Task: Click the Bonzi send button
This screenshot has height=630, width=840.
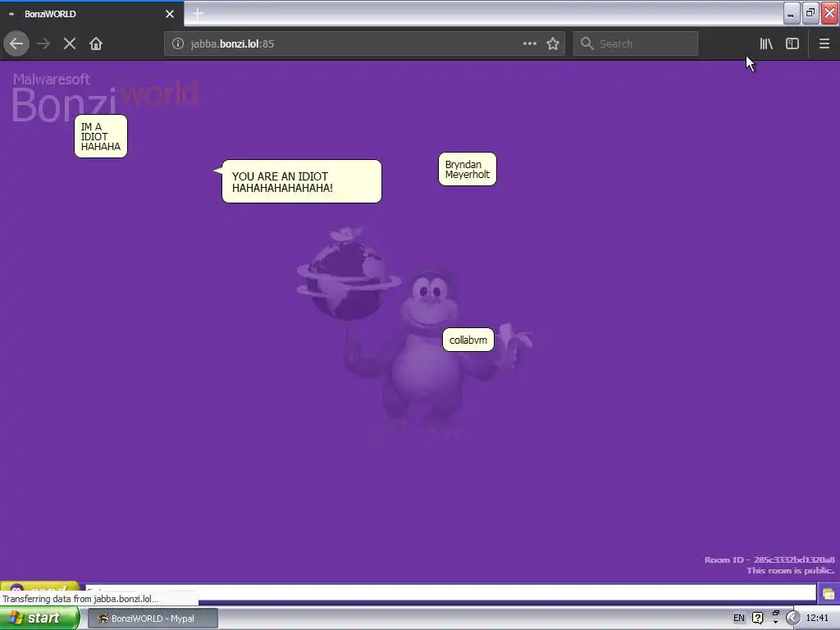Action: point(40,587)
